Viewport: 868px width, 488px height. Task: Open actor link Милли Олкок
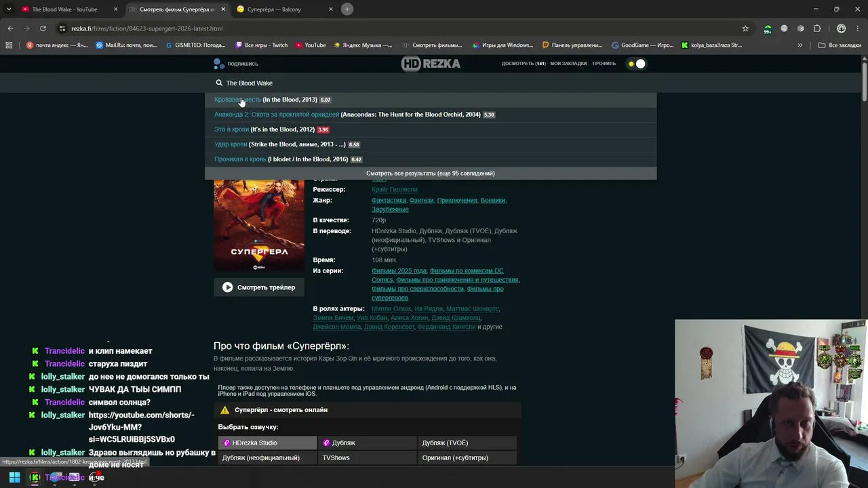(x=391, y=309)
